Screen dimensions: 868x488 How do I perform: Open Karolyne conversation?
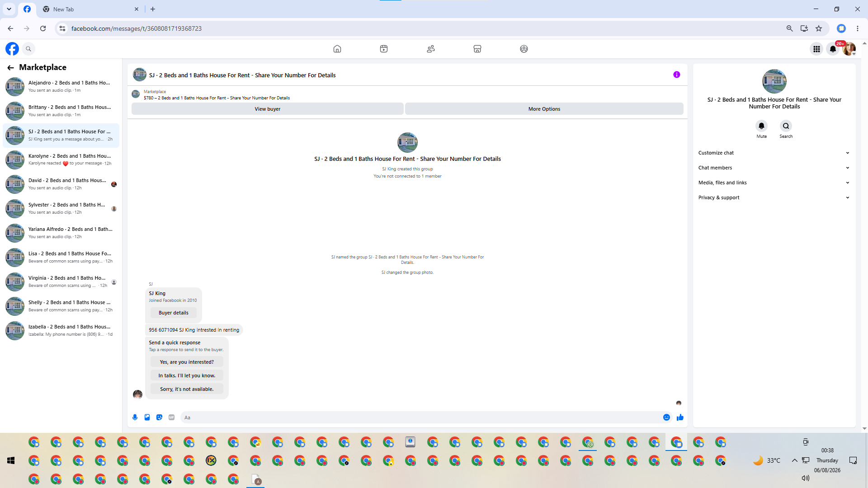(61, 160)
